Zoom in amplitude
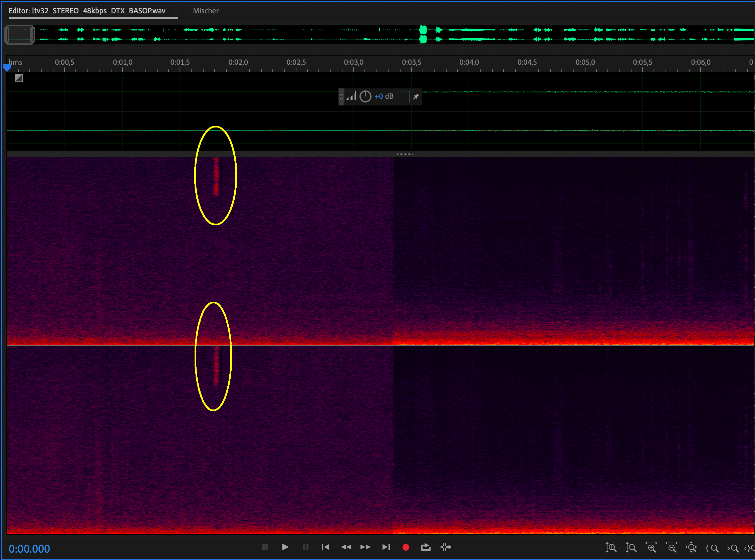This screenshot has width=755, height=560. (611, 547)
